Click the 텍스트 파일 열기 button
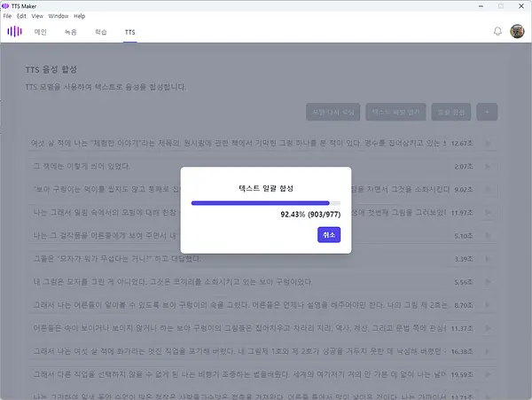The width and height of the screenshot is (532, 400). click(395, 112)
